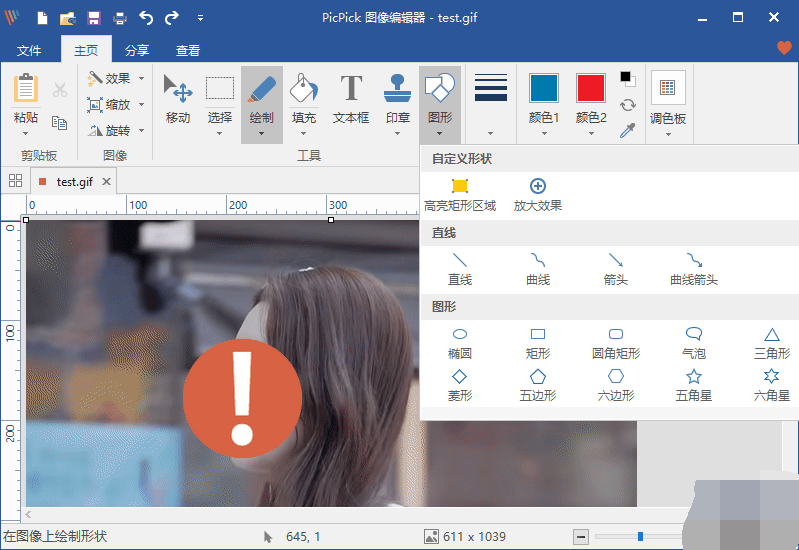
Task: Click the zoom out minus button
Action: point(581,536)
